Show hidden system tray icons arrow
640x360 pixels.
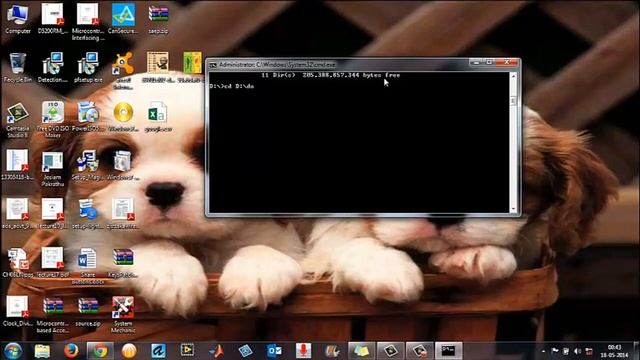coord(543,351)
